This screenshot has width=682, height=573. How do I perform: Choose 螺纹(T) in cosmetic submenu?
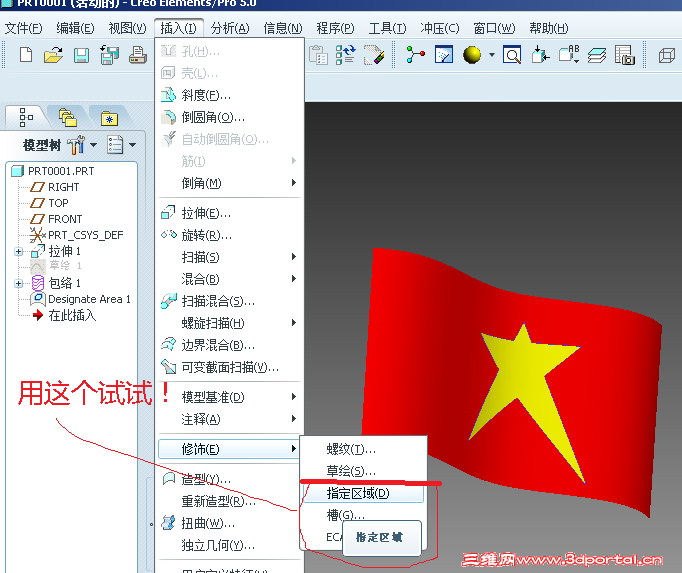click(364, 449)
